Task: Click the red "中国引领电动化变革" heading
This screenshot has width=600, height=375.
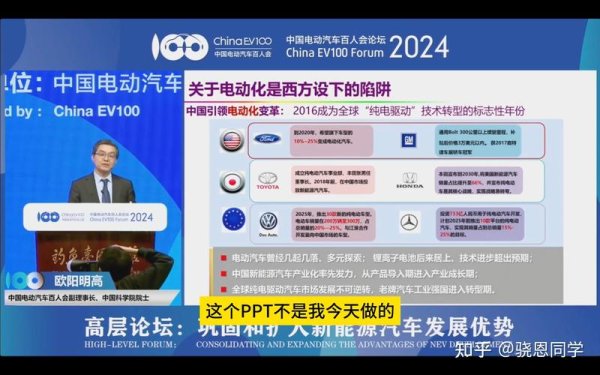Action: coord(235,111)
